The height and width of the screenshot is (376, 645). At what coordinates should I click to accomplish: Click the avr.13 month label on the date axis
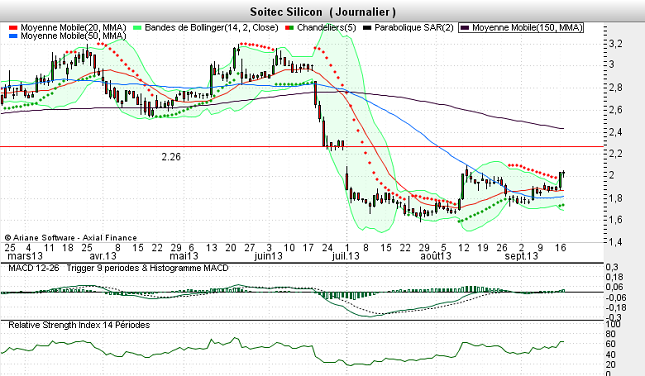[x=103, y=256]
